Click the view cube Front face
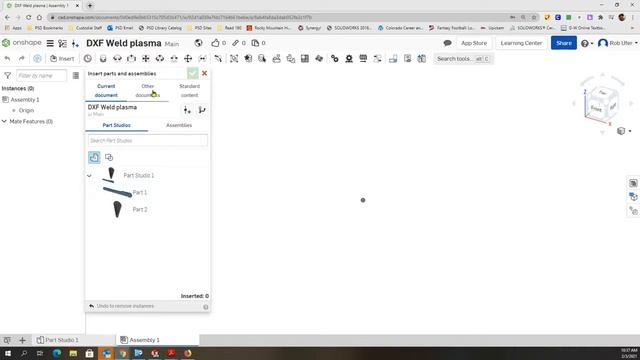640x360 pixels. click(596, 108)
